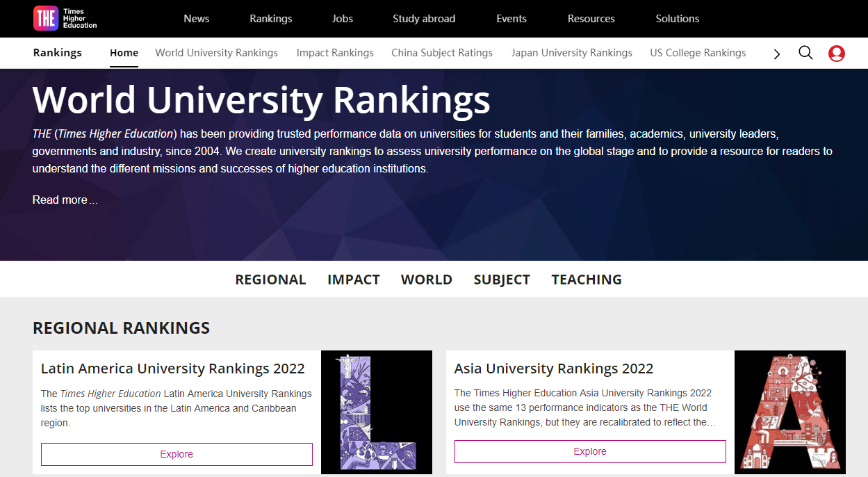
Task: Select the Home tab in Rankings bar
Action: coord(124,53)
